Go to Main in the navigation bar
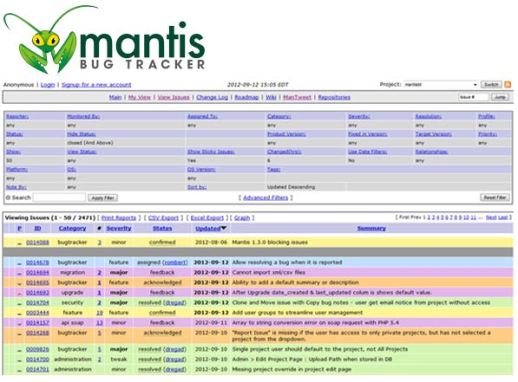 [115, 97]
